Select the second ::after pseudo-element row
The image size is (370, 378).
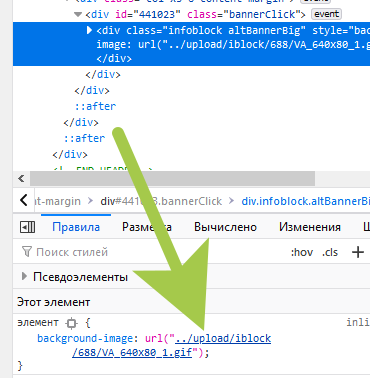tap(84, 138)
